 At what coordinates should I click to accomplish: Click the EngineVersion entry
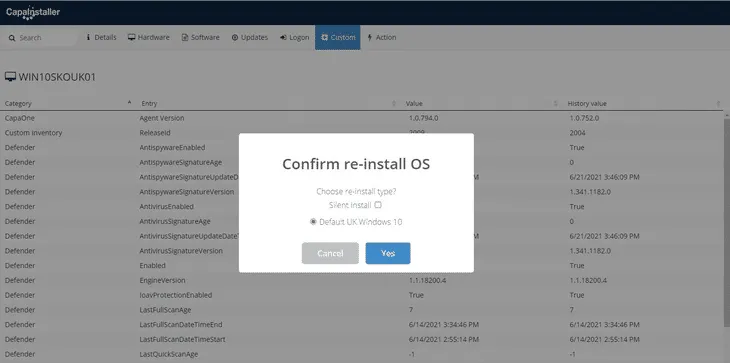click(x=162, y=281)
